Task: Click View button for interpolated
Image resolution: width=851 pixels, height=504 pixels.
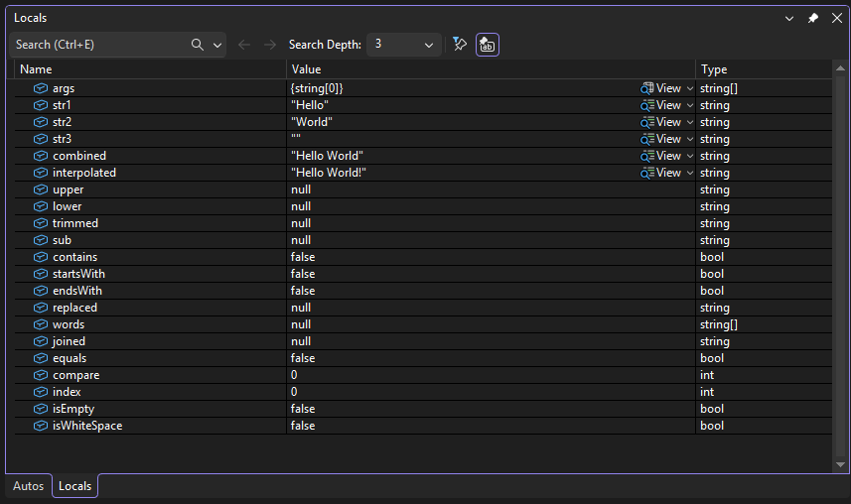Action: [661, 173]
